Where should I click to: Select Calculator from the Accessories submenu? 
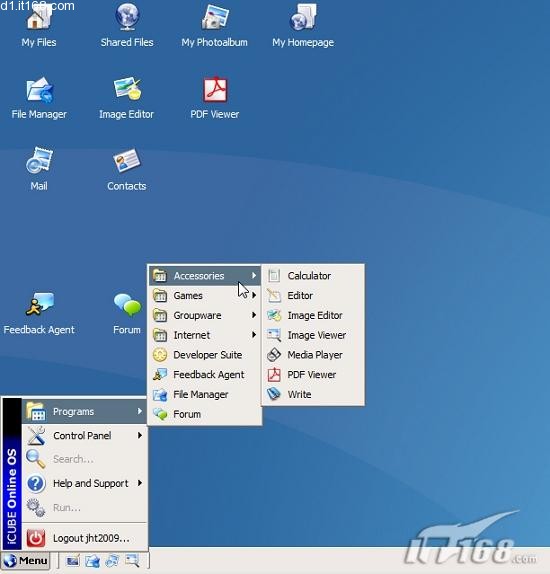click(313, 276)
